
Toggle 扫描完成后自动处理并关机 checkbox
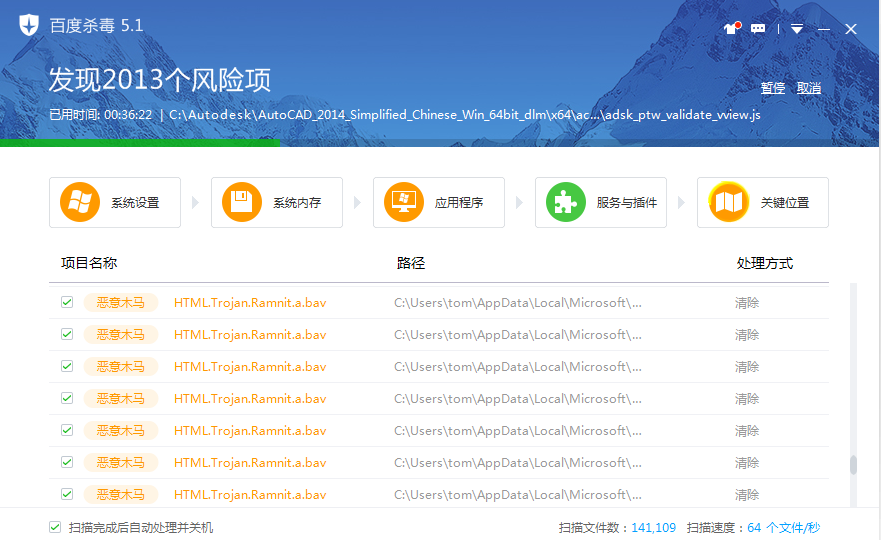(x=55, y=527)
